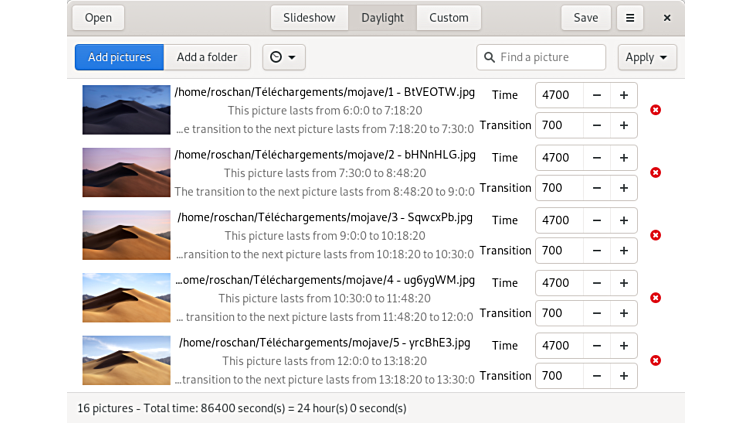Choose the Custom mode
Screen dimensions: 752x423
point(448,18)
